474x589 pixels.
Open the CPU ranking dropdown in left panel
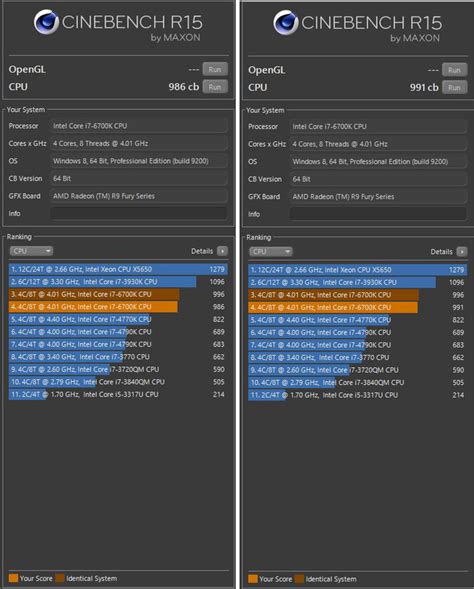pyautogui.click(x=31, y=251)
